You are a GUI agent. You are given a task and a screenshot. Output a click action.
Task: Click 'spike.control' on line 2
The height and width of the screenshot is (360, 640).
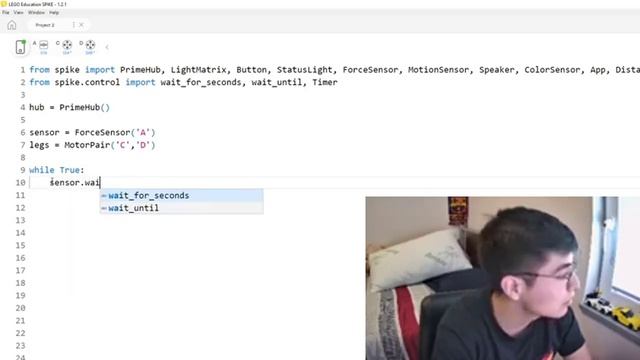(87, 82)
